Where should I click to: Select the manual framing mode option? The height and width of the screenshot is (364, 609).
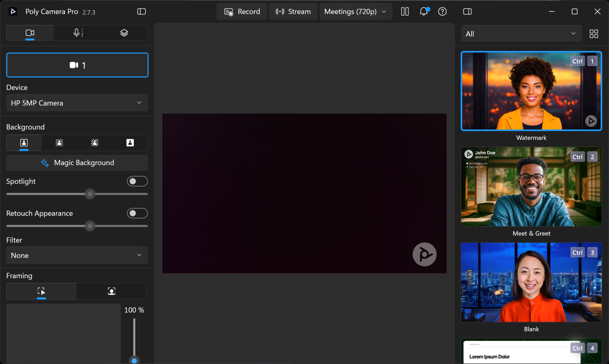[41, 291]
